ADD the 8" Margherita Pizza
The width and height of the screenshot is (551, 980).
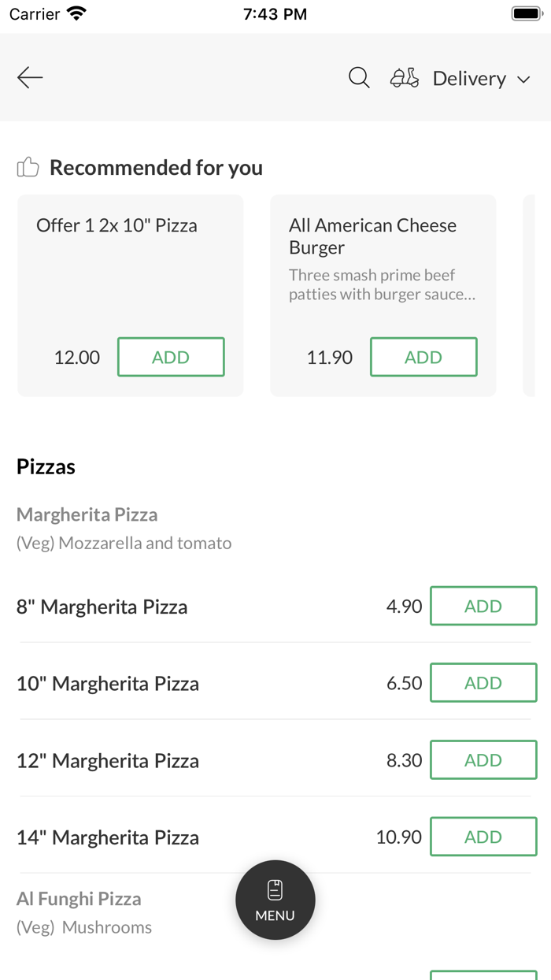483,606
